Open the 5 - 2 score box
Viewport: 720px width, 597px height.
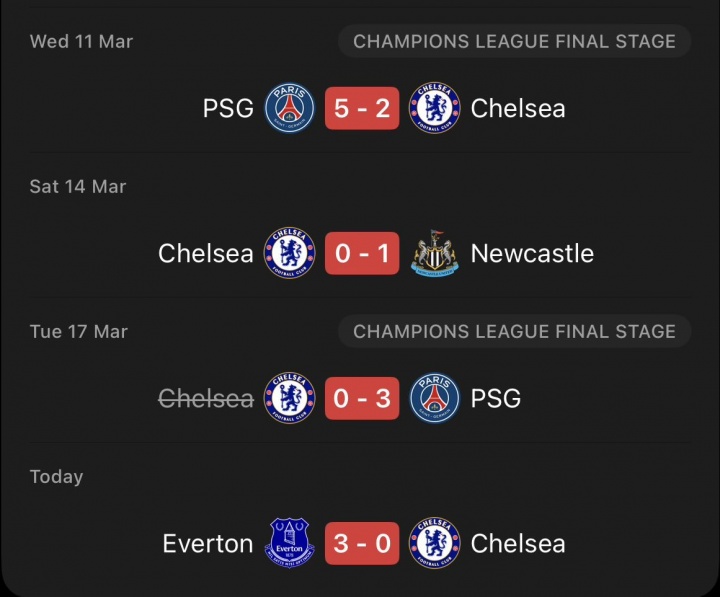coord(362,108)
